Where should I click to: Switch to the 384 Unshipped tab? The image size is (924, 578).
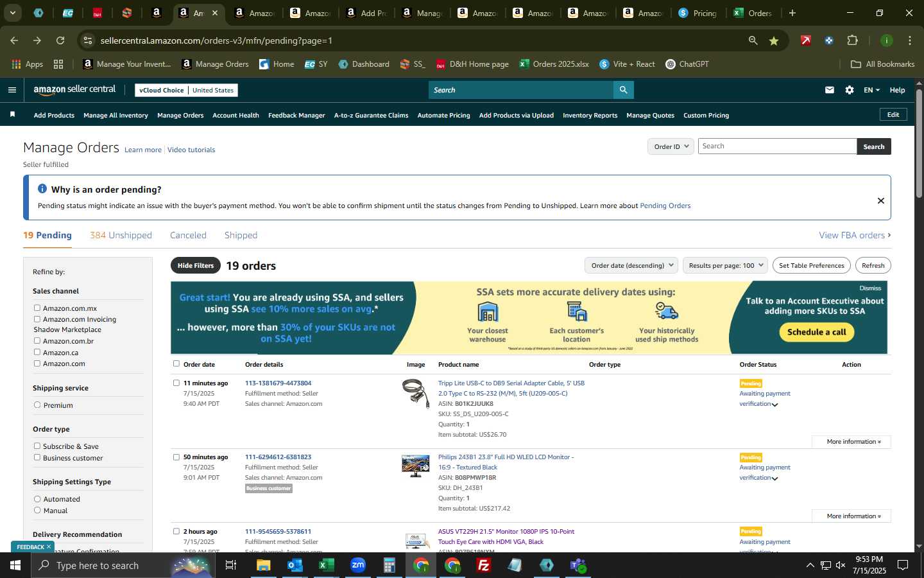tap(121, 235)
